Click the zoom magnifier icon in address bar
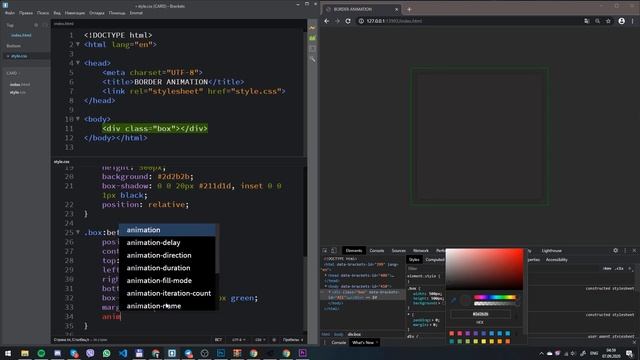The height and width of the screenshot is (360, 640). (597, 21)
